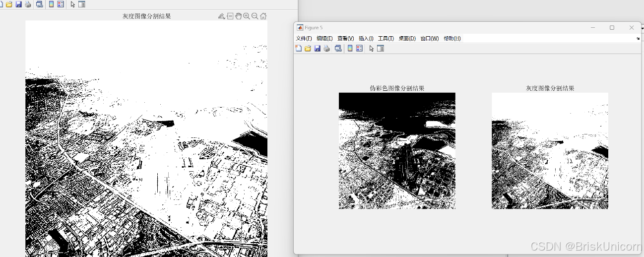Viewport: 644px width, 257px height.
Task: Click the Open file icon in left window toolbar
Action: 9,4
